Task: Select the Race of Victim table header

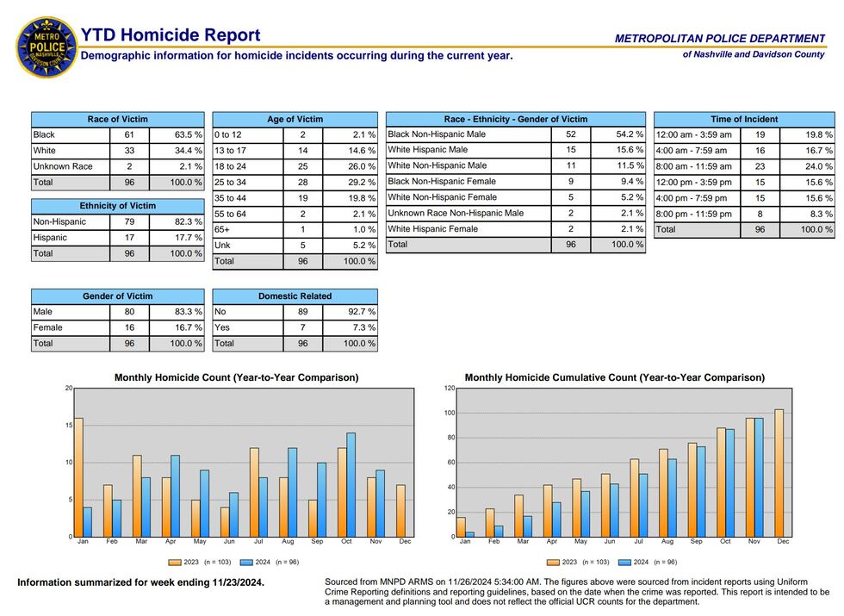Action: (118, 119)
